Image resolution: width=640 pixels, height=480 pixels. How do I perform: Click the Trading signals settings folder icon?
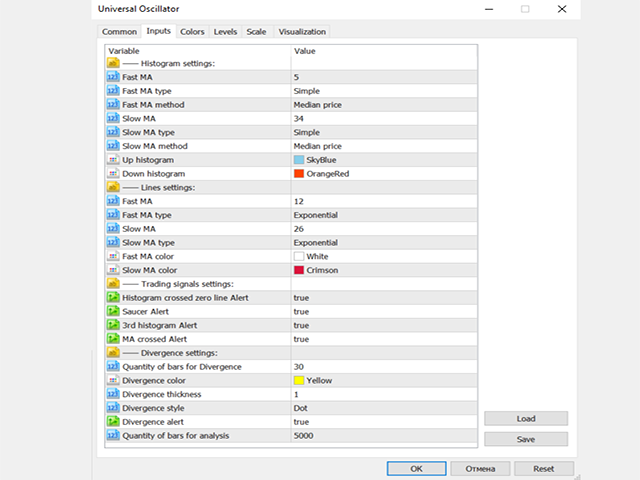tap(113, 284)
